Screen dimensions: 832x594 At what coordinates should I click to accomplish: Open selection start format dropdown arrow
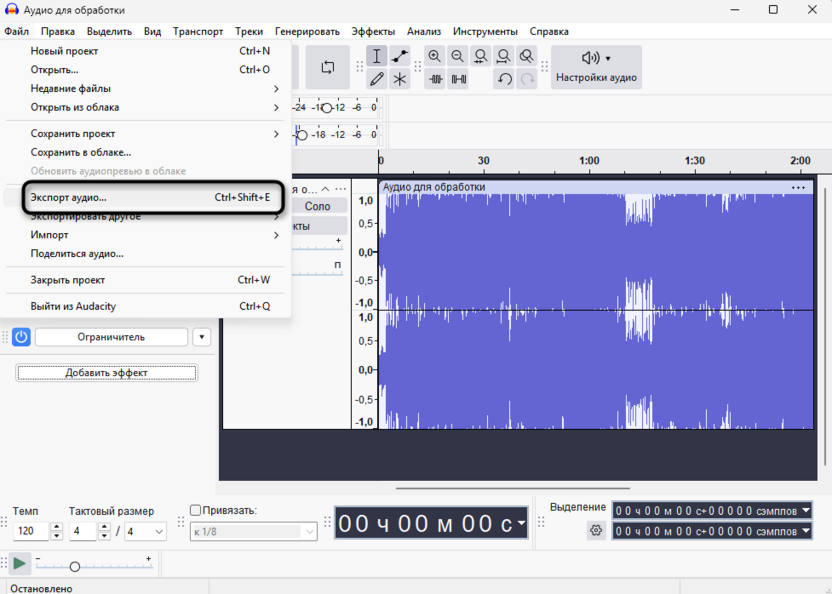click(805, 511)
